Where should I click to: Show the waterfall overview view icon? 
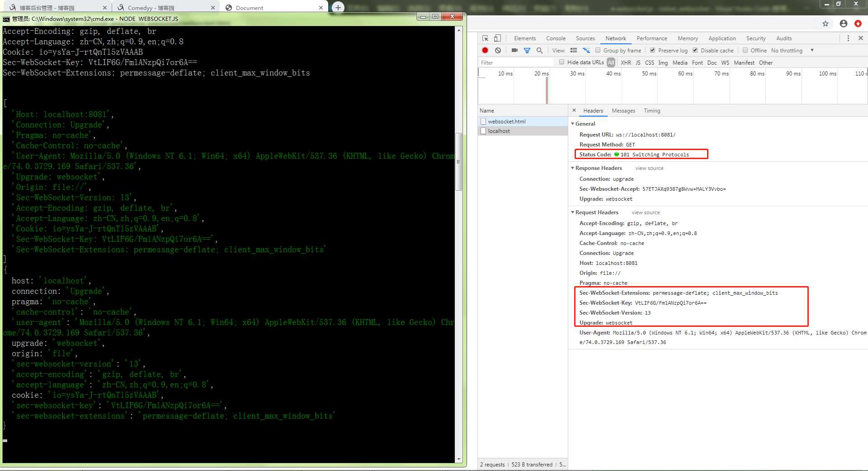click(586, 50)
